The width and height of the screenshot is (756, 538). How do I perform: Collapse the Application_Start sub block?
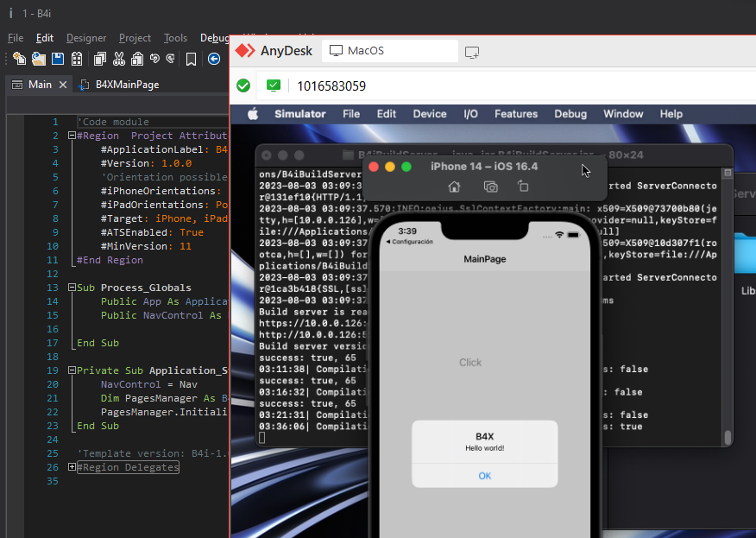(72, 370)
